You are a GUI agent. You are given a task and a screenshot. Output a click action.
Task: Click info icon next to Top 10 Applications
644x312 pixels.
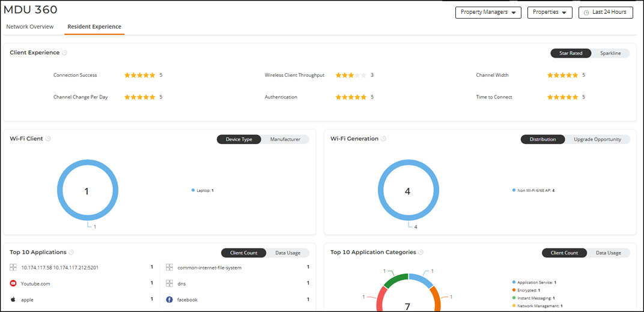71,253
